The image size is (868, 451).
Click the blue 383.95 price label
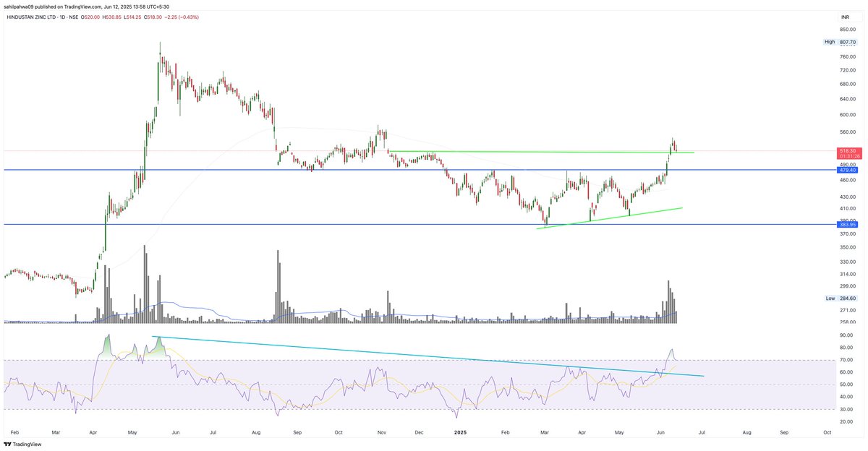point(847,225)
